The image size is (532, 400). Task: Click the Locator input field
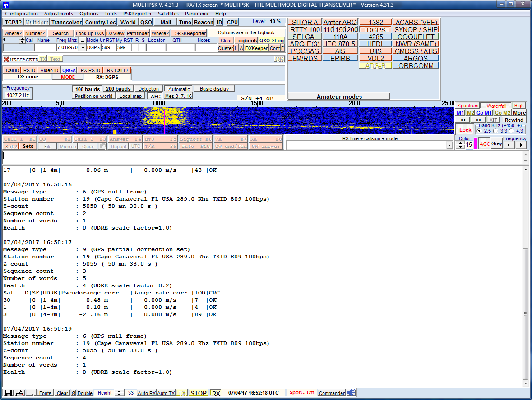coord(156,48)
